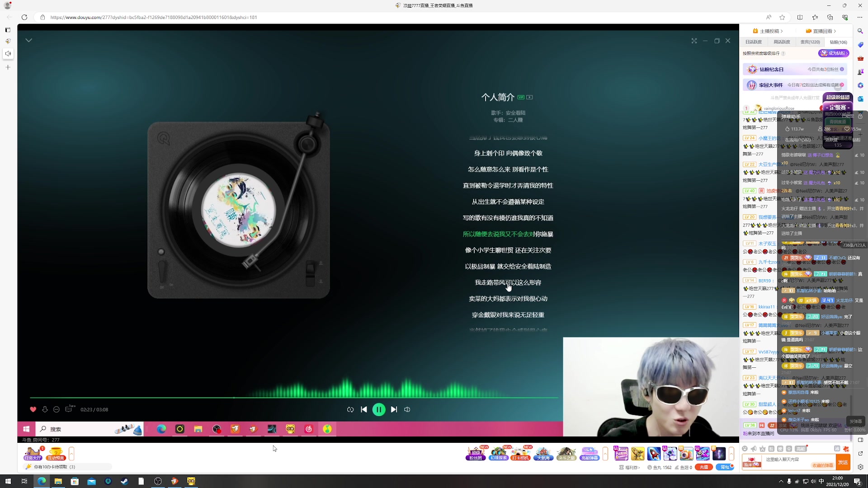This screenshot has width=868, height=488.
Task: Select the golden rocket gift
Action: [x=637, y=453]
